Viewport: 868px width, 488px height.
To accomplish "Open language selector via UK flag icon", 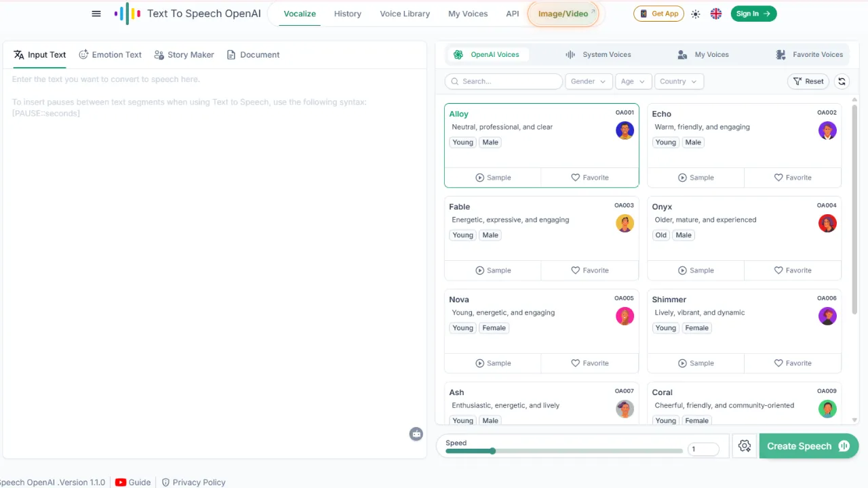I will (716, 14).
